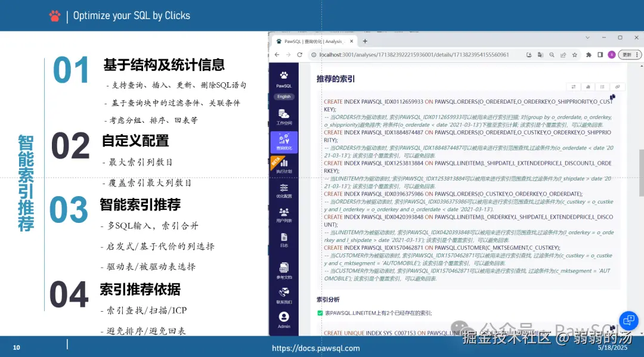Click the zoom magnifier icon in address bar
Image resolution: width=644 pixels, height=357 pixels.
coord(552,55)
